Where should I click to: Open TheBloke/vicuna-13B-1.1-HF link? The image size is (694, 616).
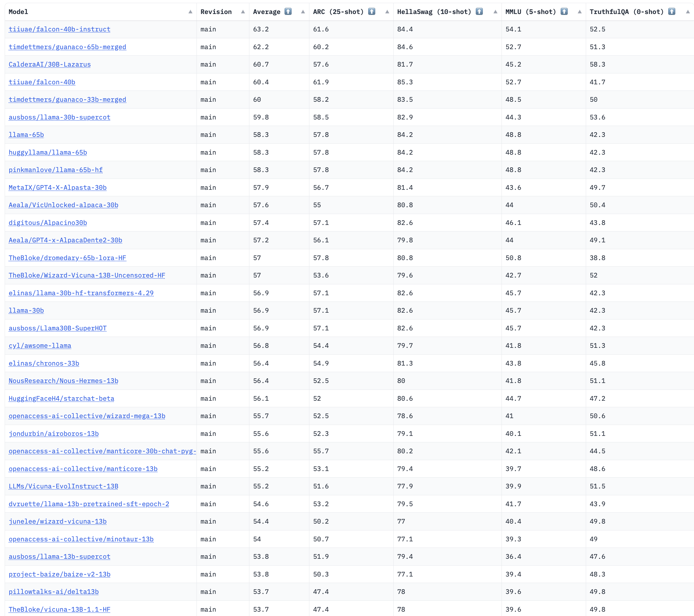tap(59, 609)
